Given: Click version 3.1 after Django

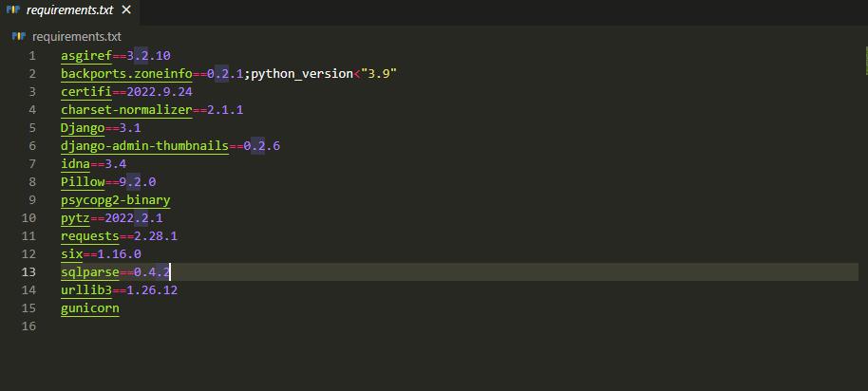Looking at the screenshot, I should tap(130, 128).
